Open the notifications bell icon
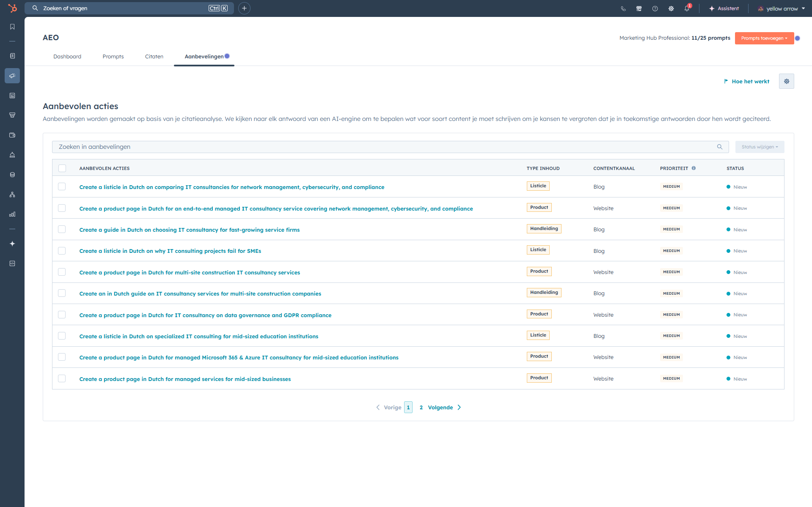 (x=687, y=8)
